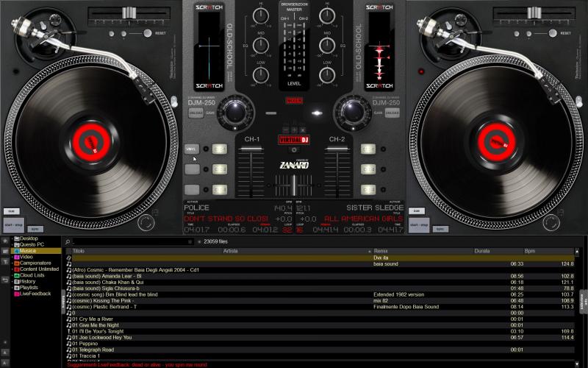Screen dimensions: 588x368
Task: Toggle second hot cue button on right deck
Action: [368, 169]
